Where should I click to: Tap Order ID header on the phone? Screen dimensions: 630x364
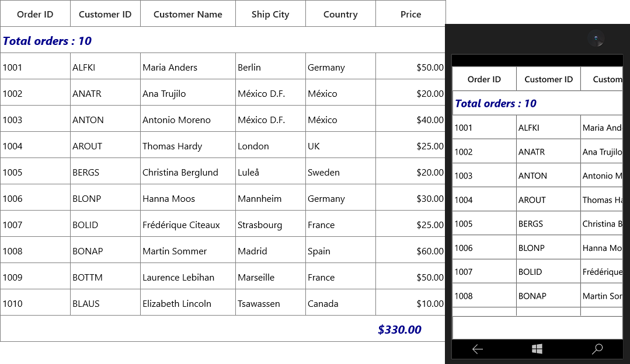click(x=484, y=79)
